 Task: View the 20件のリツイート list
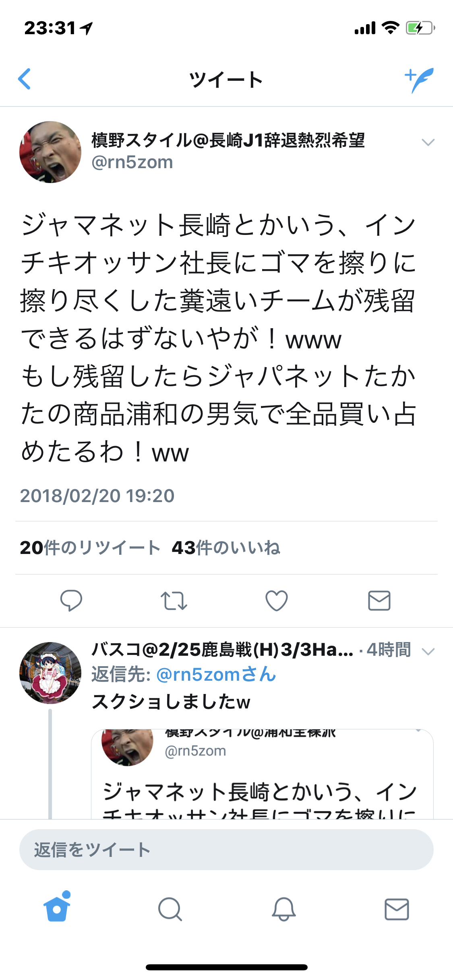(90, 548)
